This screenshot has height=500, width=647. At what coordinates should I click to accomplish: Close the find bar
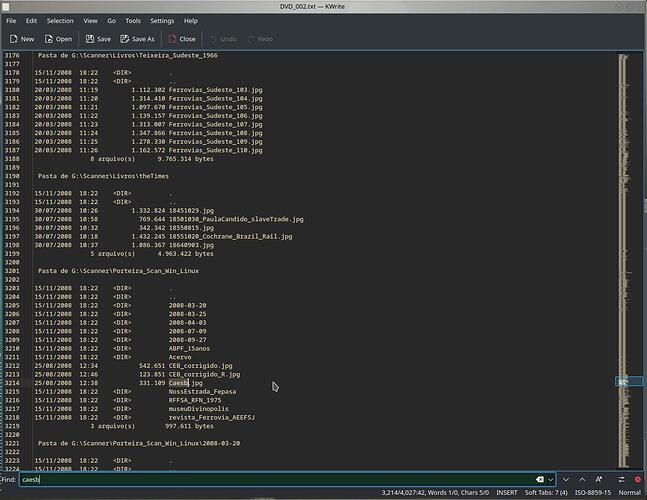(x=638, y=479)
